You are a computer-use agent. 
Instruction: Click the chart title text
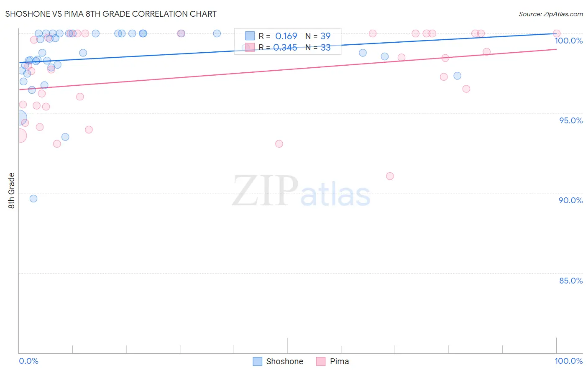tap(111, 14)
